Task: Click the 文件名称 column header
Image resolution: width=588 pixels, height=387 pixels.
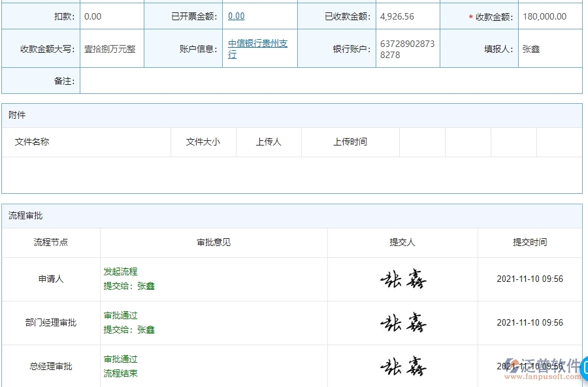Action: [32, 142]
